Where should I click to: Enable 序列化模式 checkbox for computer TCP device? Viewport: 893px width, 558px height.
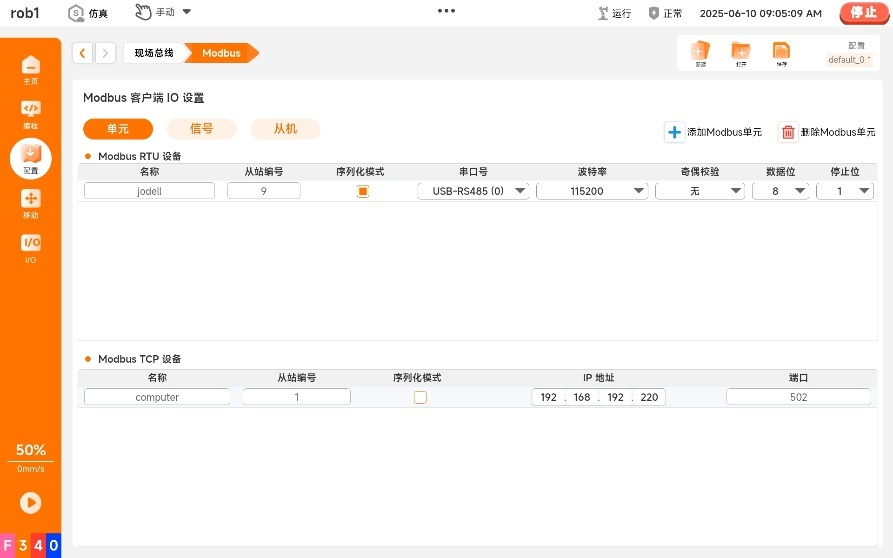[x=420, y=397]
